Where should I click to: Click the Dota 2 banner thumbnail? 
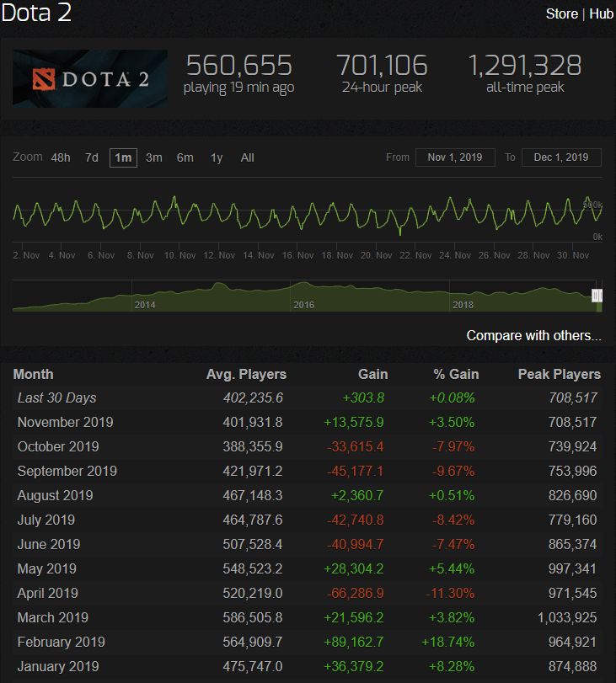coord(90,78)
